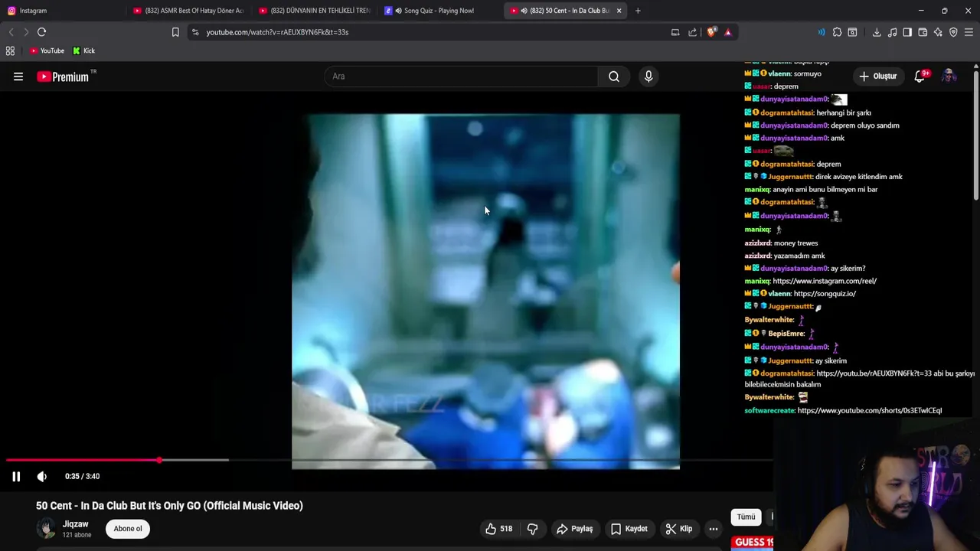Open the apps grid in bookmarks bar
This screenshot has height=551, width=980.
[10, 51]
